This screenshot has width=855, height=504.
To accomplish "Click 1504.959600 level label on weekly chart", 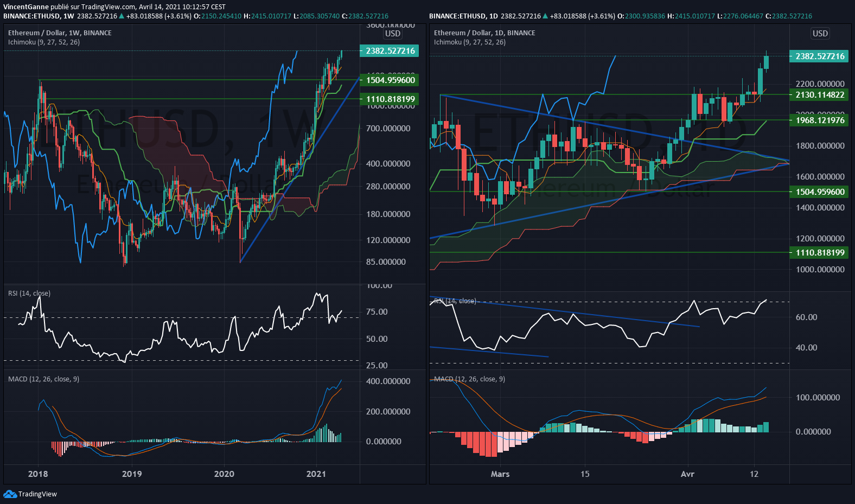I will click(x=390, y=80).
